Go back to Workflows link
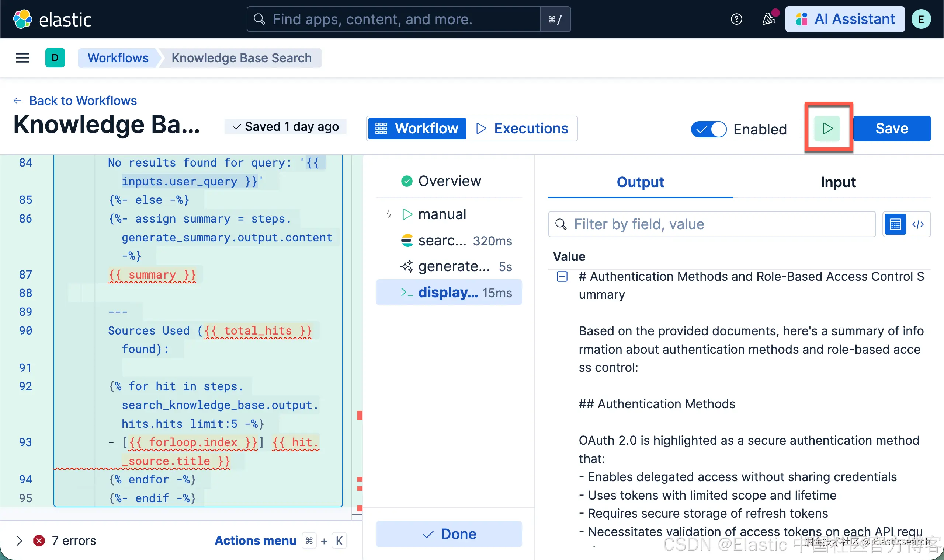This screenshot has width=944, height=560. pos(82,101)
